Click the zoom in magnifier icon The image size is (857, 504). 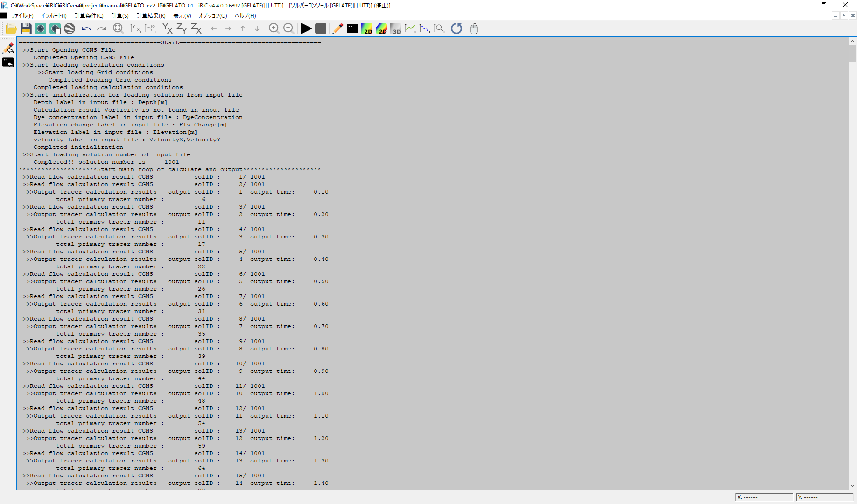274,29
